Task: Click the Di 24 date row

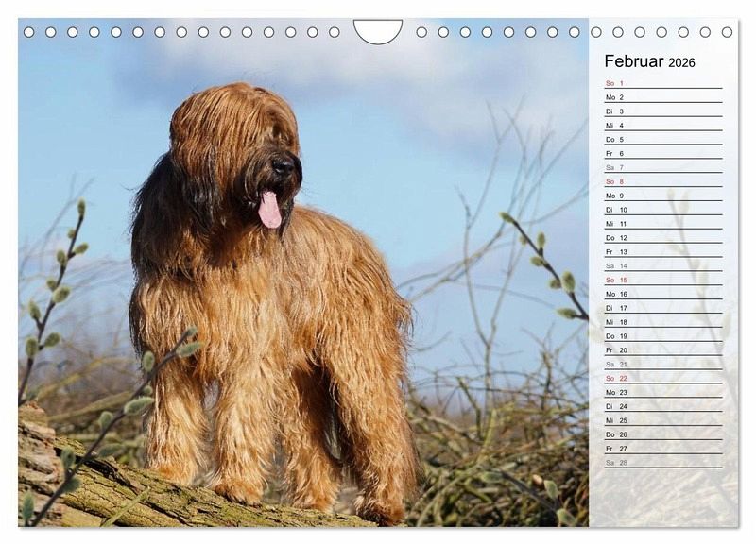Action: coord(662,406)
